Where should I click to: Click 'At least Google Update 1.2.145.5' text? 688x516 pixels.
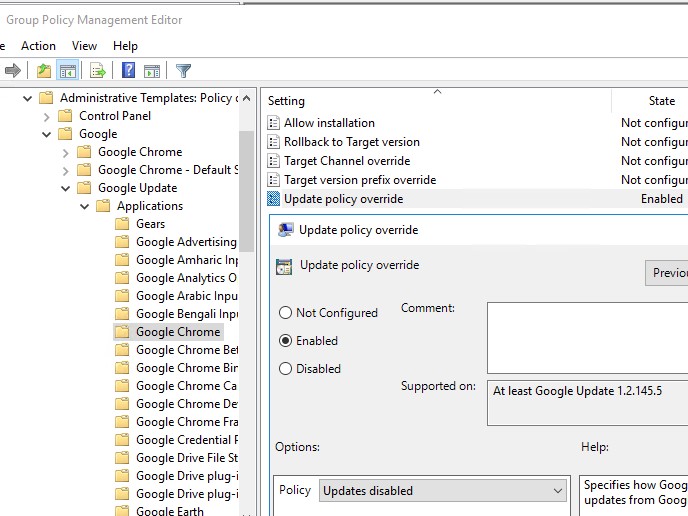point(577,391)
